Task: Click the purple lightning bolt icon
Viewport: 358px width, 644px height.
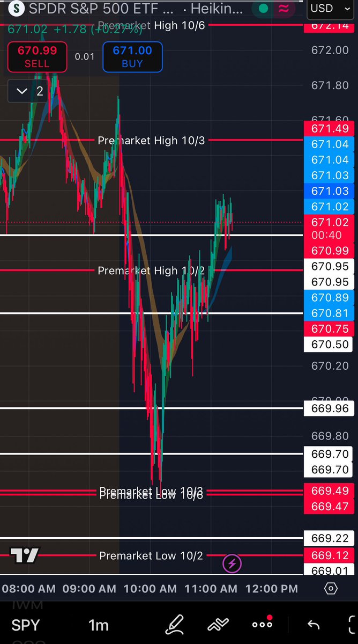Action: coord(232,563)
